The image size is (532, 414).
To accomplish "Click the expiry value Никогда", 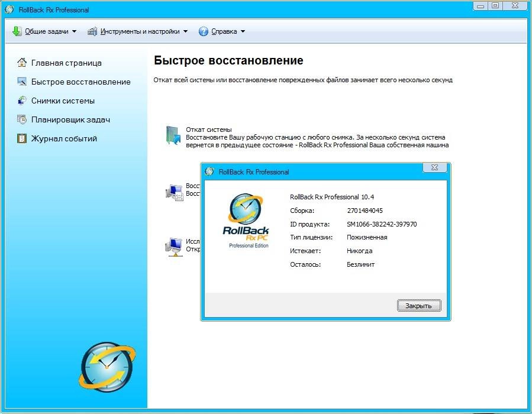I will [x=360, y=251].
